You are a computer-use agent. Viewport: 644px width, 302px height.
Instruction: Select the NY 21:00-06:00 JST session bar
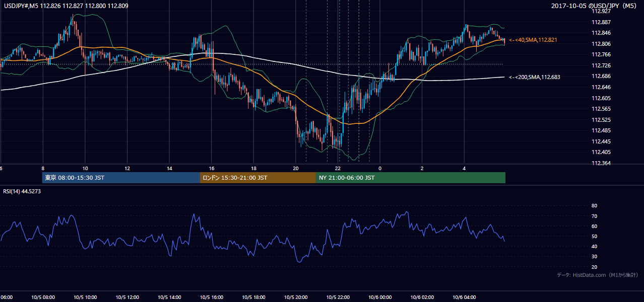(x=411, y=178)
